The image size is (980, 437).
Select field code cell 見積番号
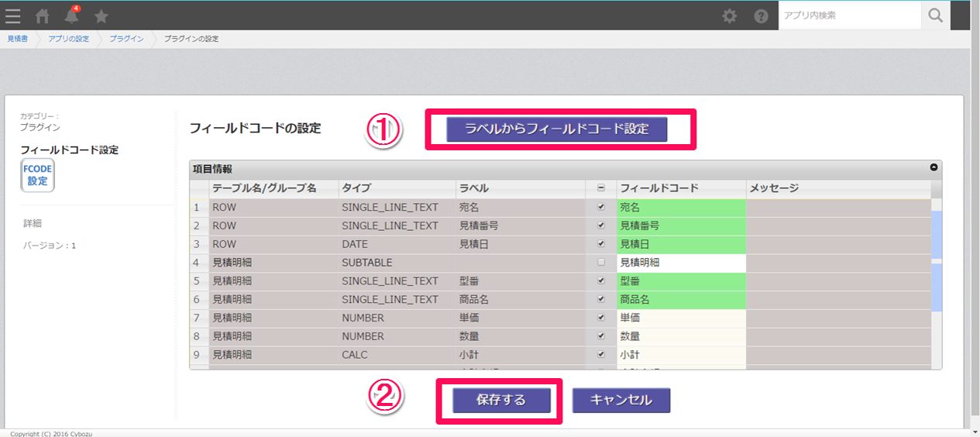pos(681,226)
